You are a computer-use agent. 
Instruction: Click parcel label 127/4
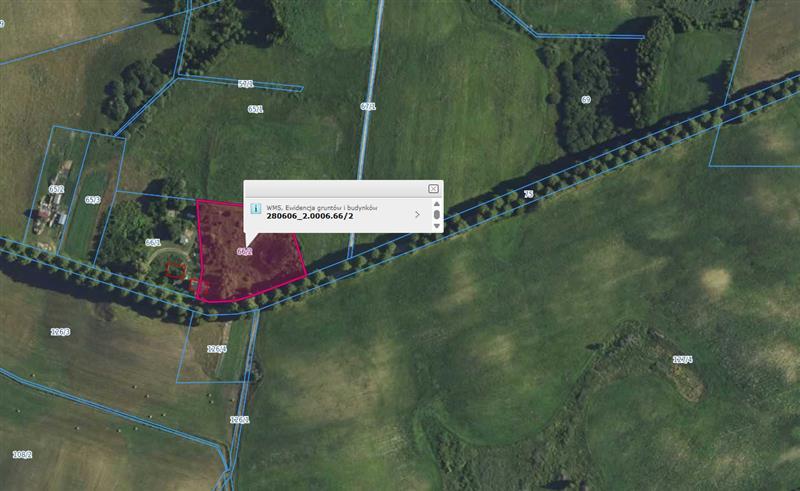click(x=682, y=359)
